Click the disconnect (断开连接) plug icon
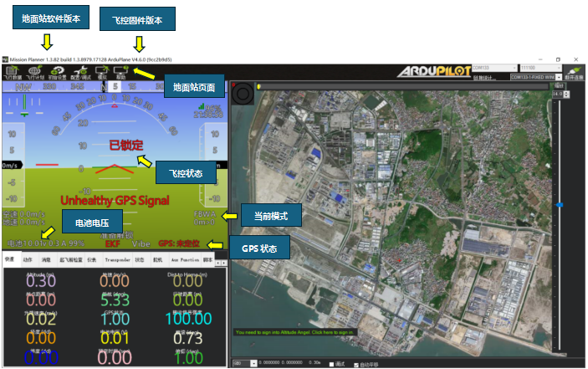 (574, 72)
